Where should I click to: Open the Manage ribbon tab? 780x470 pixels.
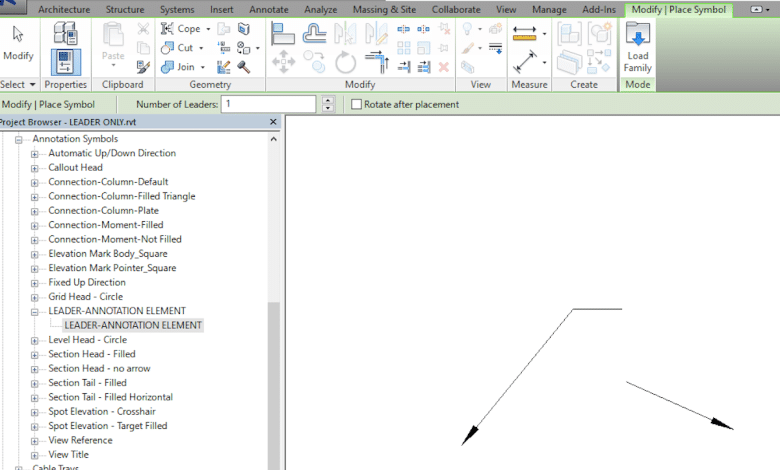[549, 9]
